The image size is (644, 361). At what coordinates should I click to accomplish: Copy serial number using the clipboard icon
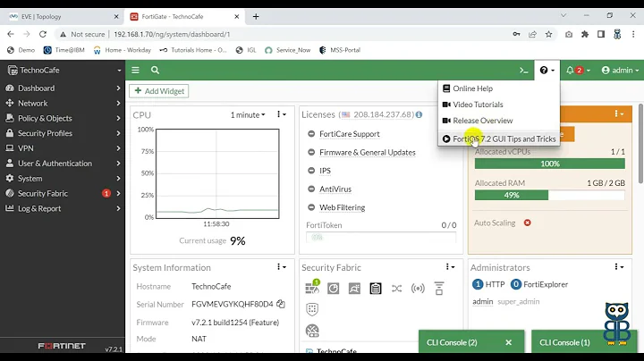pyautogui.click(x=281, y=304)
